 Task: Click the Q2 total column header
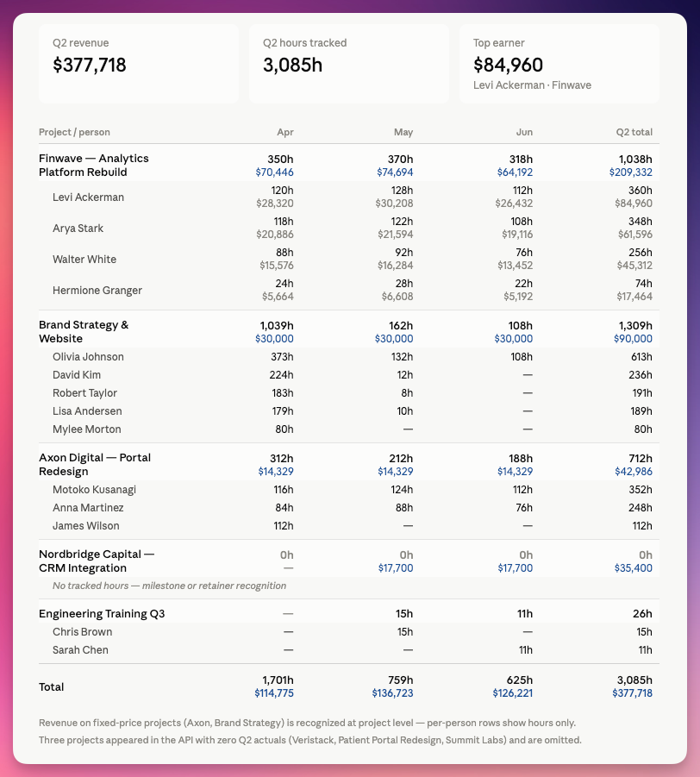click(x=634, y=132)
